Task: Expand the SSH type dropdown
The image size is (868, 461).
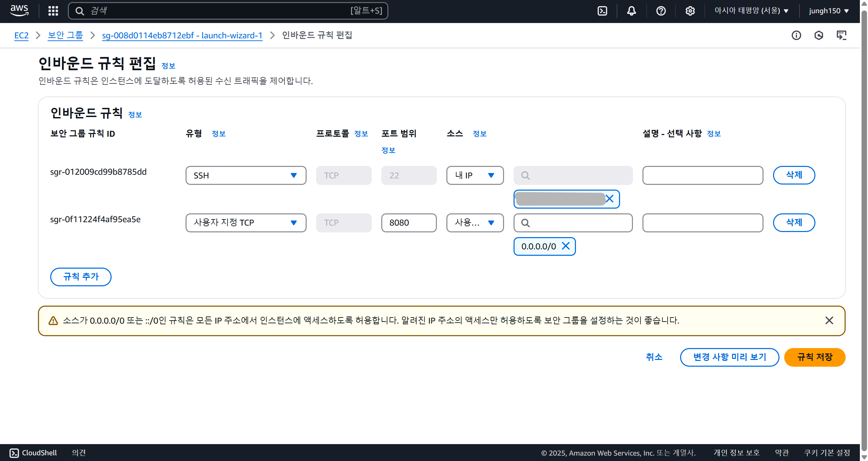Action: click(246, 175)
